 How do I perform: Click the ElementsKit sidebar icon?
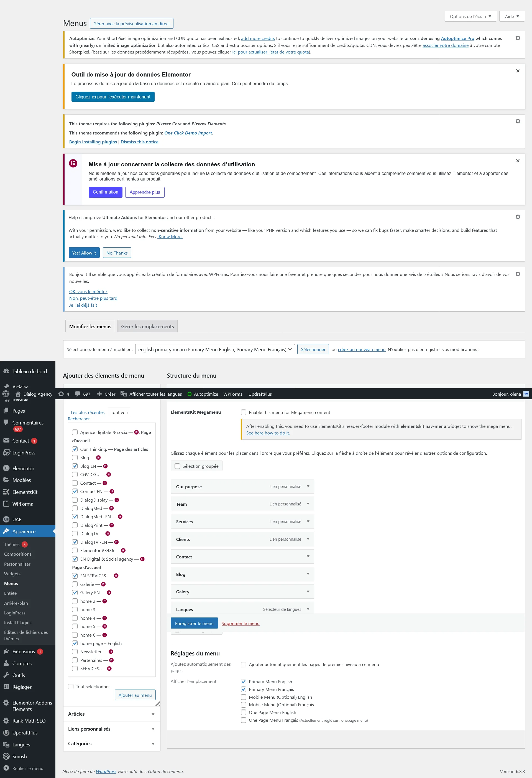(x=6, y=492)
